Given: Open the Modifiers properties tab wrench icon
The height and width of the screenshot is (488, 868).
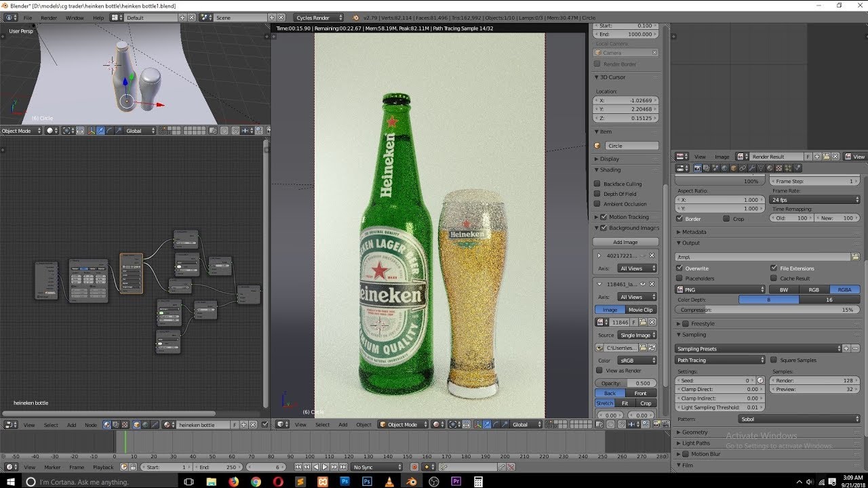Looking at the screenshot, I should (x=752, y=168).
